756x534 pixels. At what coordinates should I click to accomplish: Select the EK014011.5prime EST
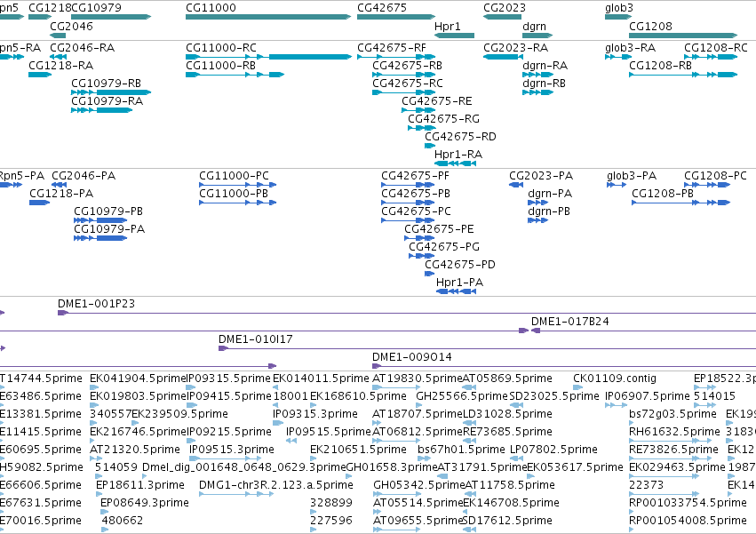coord(321,379)
